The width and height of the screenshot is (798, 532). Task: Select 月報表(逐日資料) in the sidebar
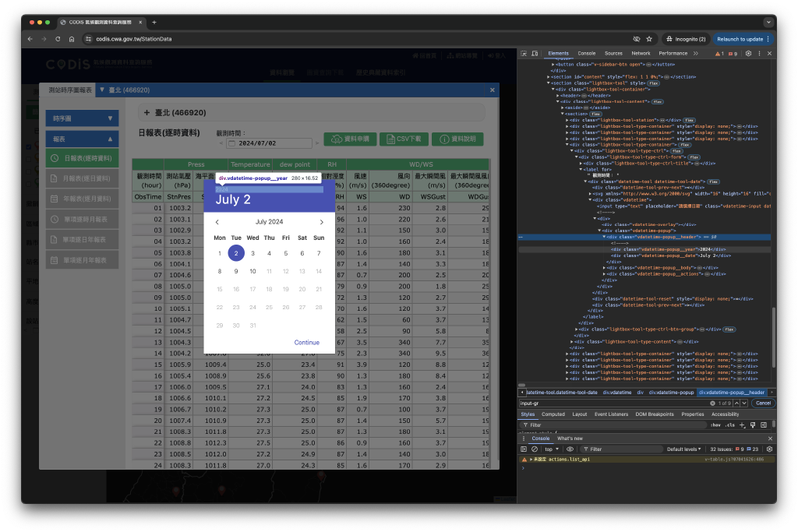click(84, 178)
